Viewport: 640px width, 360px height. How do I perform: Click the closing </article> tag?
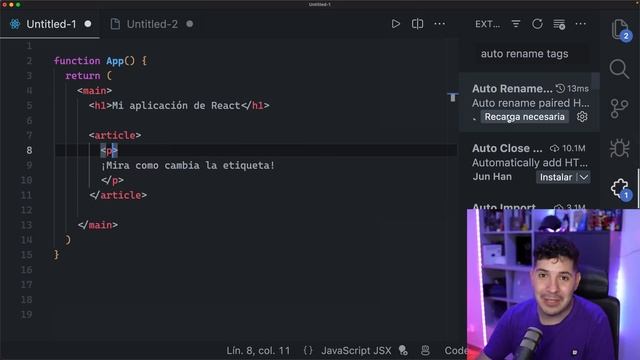click(x=118, y=195)
